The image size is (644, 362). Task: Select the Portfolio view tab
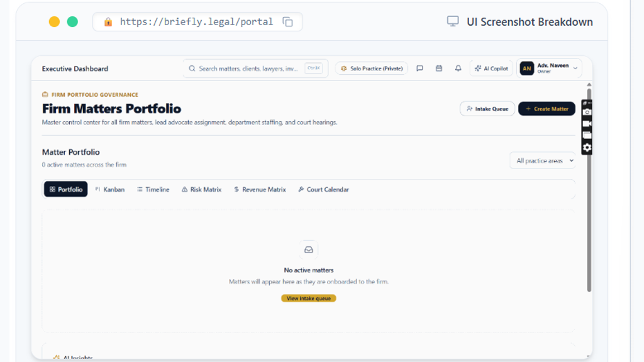pyautogui.click(x=65, y=189)
